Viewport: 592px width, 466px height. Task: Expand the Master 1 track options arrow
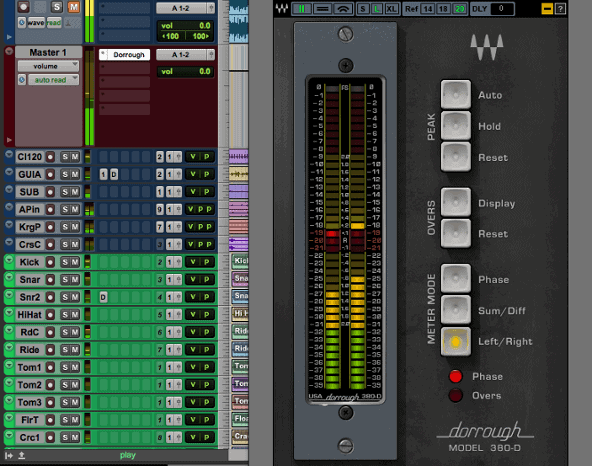coord(9,51)
